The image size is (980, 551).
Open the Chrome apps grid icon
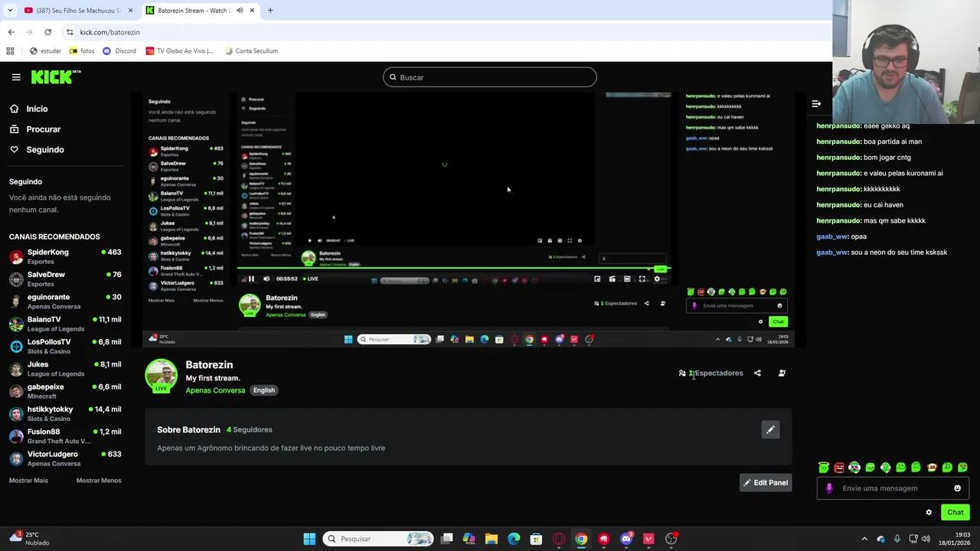[10, 51]
